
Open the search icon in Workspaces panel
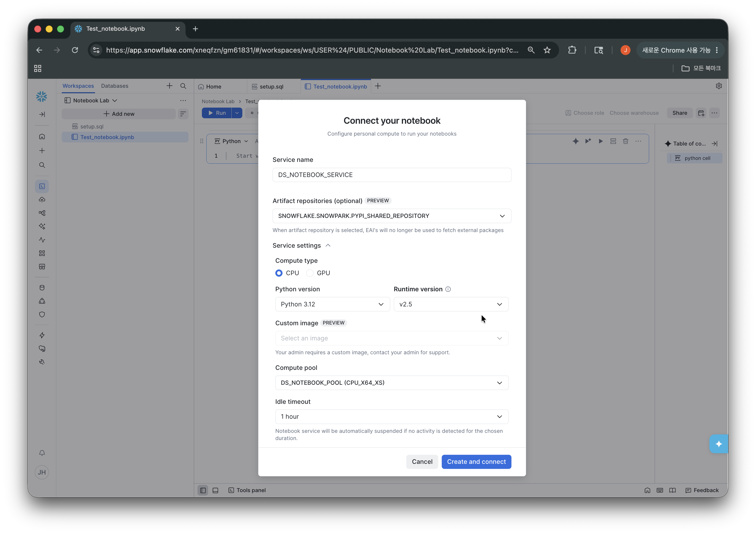183,86
